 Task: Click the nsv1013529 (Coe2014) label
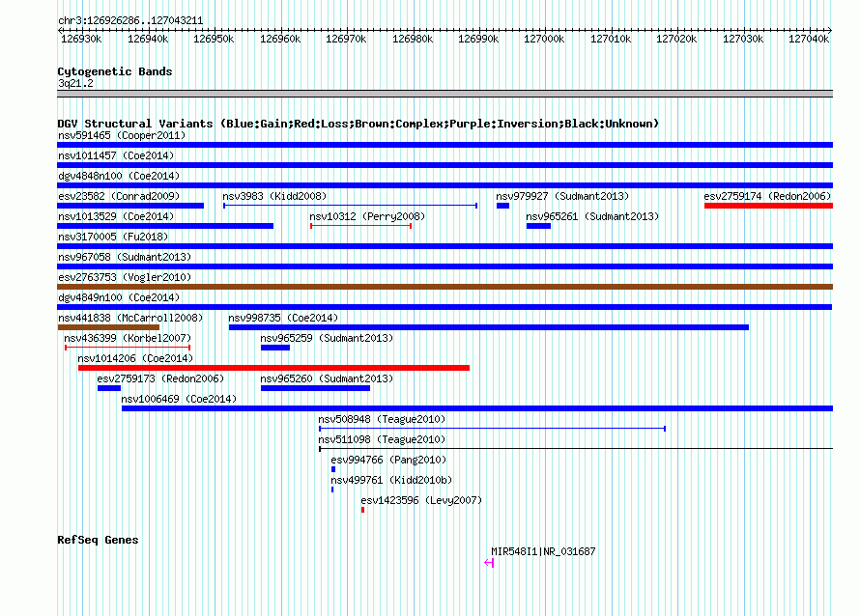(x=116, y=216)
